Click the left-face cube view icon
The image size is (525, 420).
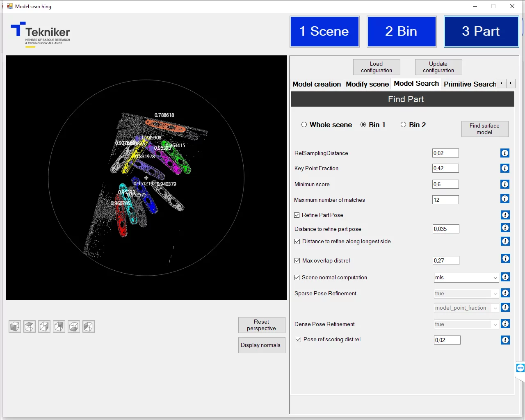click(x=89, y=326)
